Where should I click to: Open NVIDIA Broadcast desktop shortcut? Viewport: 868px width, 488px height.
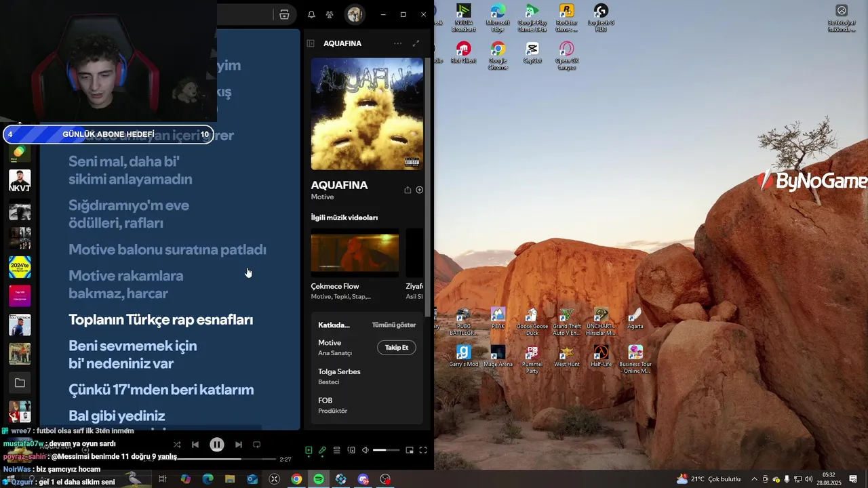[464, 18]
